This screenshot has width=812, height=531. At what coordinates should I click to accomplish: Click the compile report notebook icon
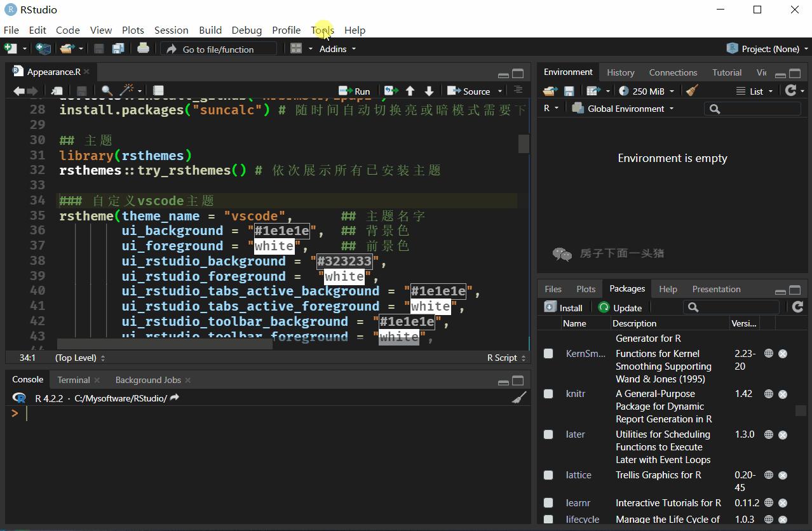pyautogui.click(x=158, y=91)
